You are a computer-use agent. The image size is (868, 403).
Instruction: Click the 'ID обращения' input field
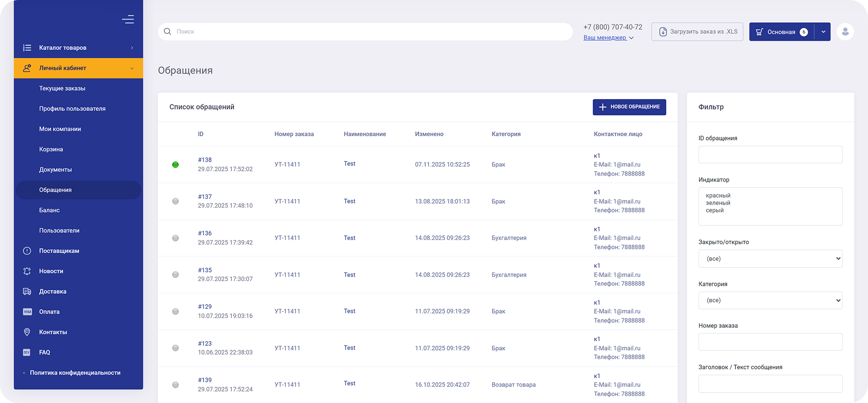coord(770,155)
